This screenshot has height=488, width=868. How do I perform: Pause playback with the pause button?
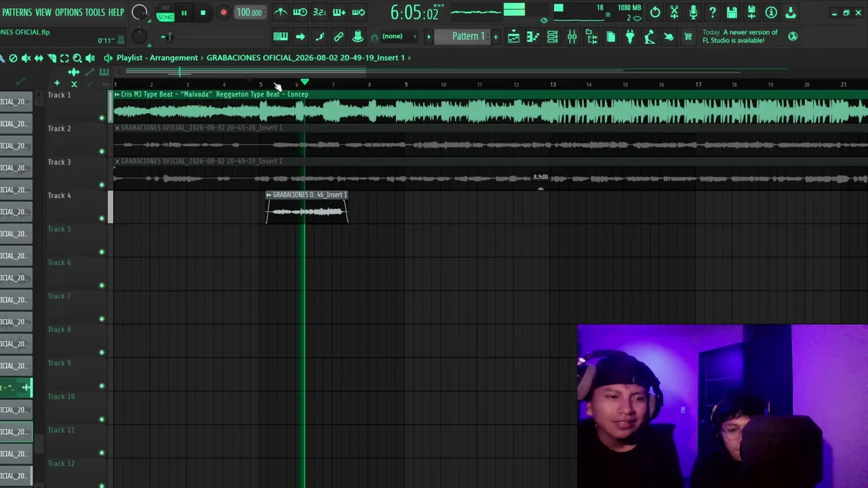point(184,13)
